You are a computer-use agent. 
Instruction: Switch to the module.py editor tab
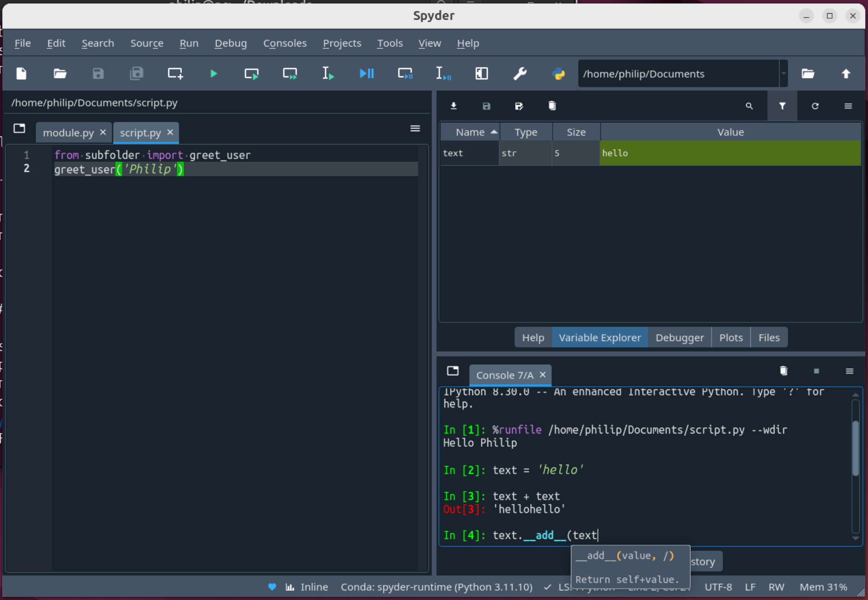[68, 133]
